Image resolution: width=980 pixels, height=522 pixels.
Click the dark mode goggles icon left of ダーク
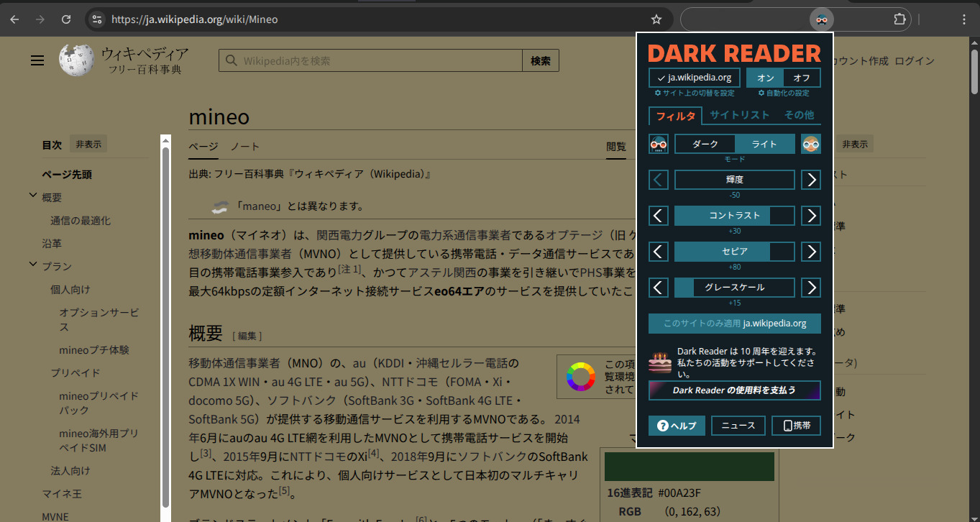coord(658,144)
